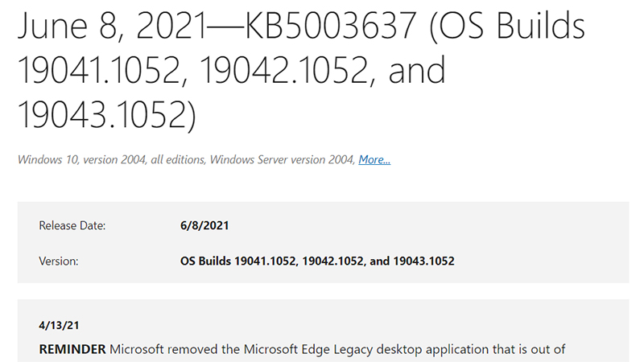Click the word "and" in the large heading

coord(417,72)
